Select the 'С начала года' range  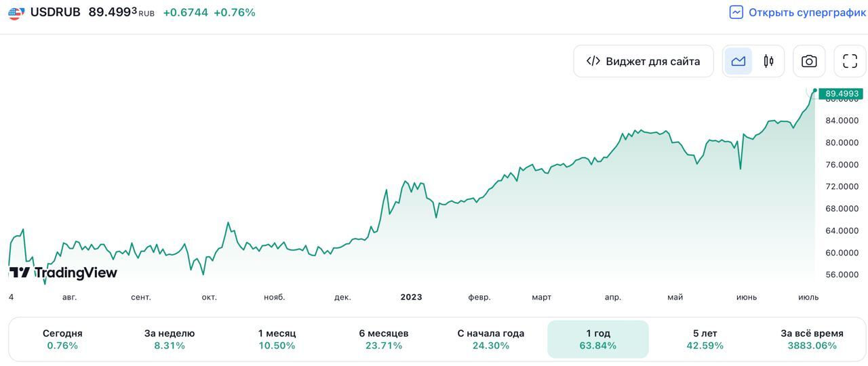click(491, 339)
